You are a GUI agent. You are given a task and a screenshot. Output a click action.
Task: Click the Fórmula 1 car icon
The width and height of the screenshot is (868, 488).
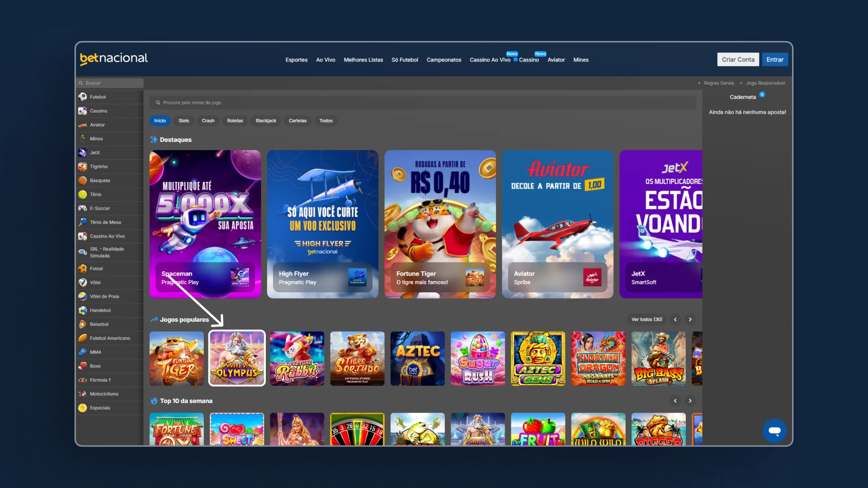coord(83,380)
